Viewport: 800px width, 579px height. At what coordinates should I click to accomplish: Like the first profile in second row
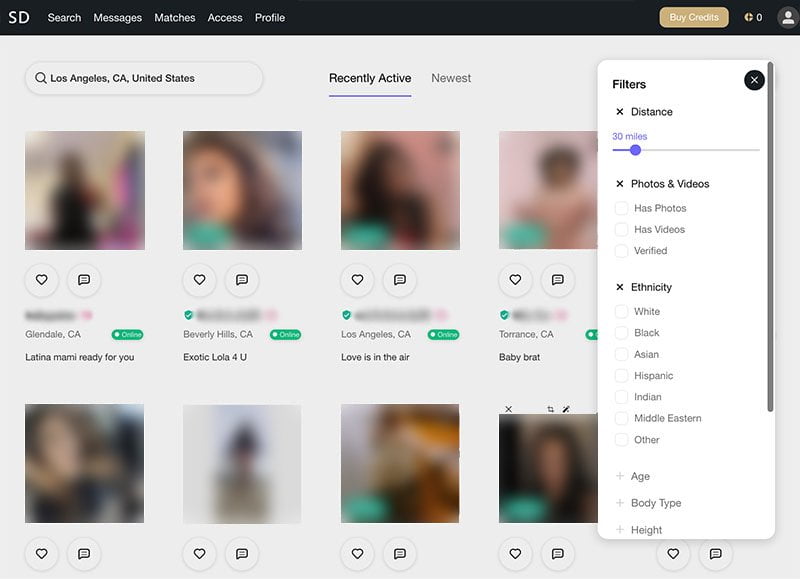tap(42, 553)
